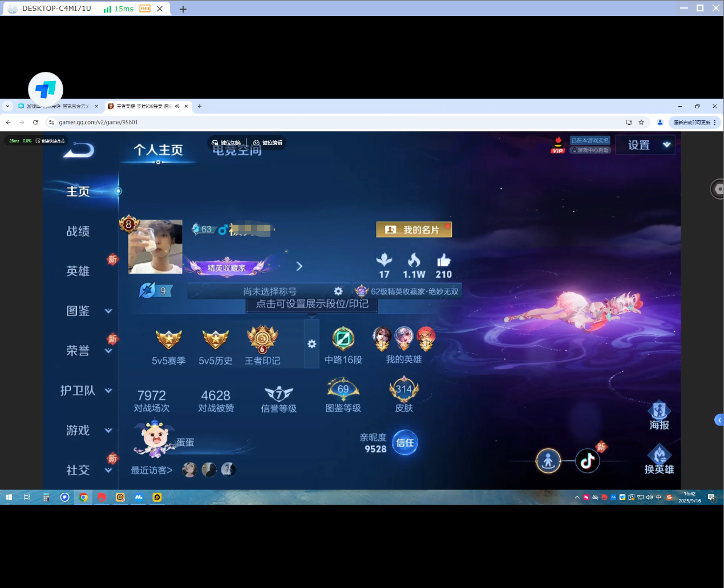Switch to the 电竞空间 tab
The height and width of the screenshot is (588, 724).
point(237,151)
